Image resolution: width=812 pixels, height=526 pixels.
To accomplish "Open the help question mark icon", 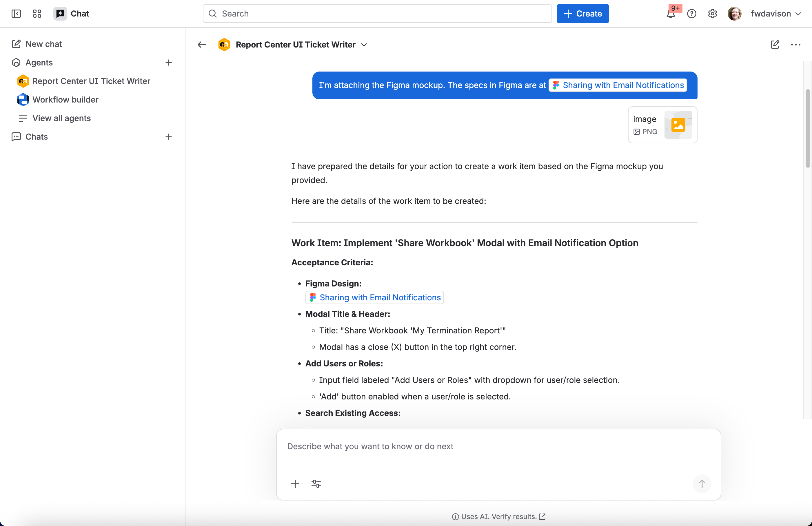I will (x=691, y=14).
